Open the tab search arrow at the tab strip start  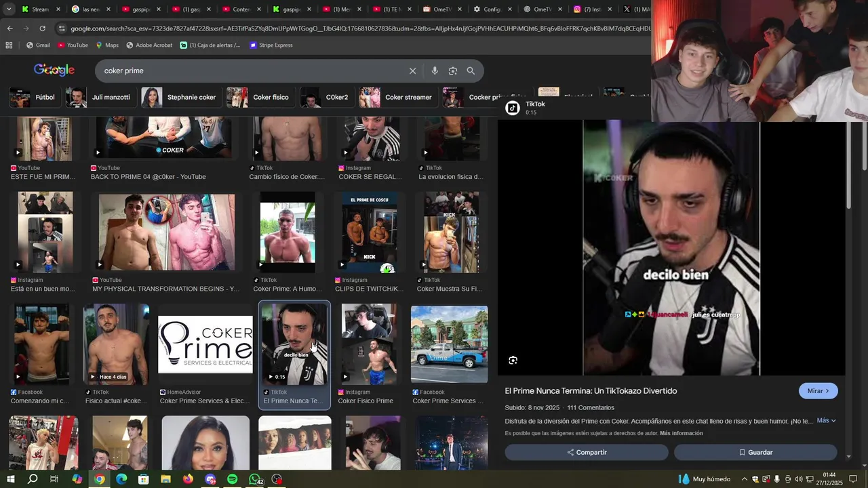click(x=9, y=9)
